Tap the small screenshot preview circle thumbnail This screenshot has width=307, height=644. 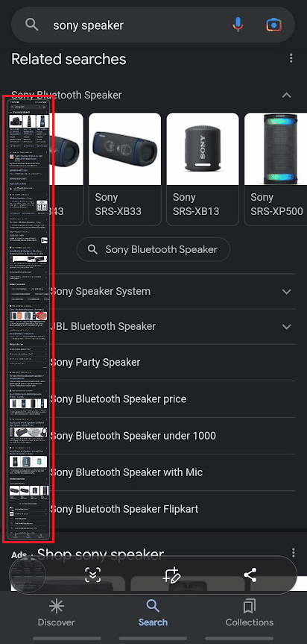pos(28,575)
